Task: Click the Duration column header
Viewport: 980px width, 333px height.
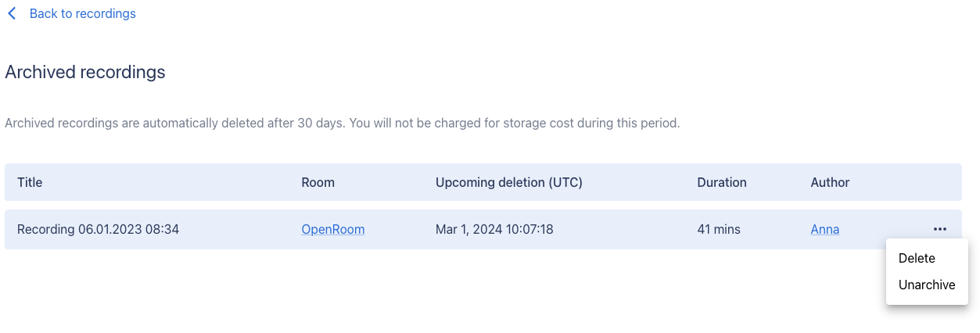Action: pyautogui.click(x=721, y=182)
